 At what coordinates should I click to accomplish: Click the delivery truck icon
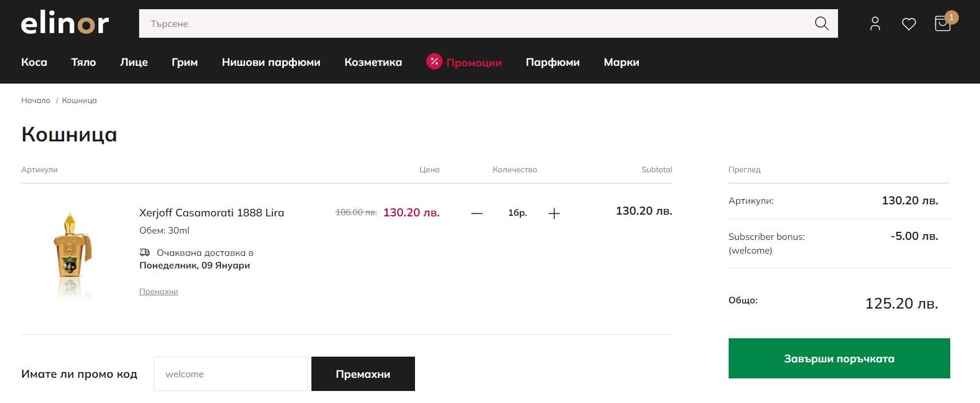click(145, 252)
